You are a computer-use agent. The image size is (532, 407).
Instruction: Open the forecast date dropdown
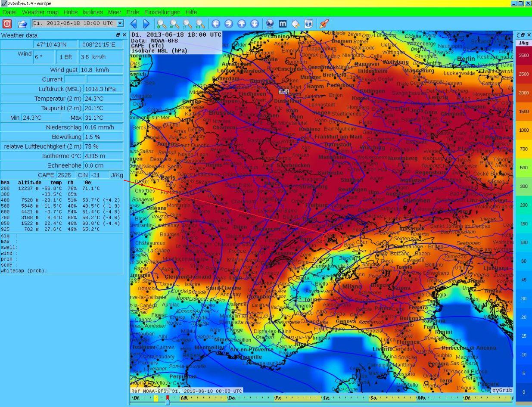click(120, 24)
